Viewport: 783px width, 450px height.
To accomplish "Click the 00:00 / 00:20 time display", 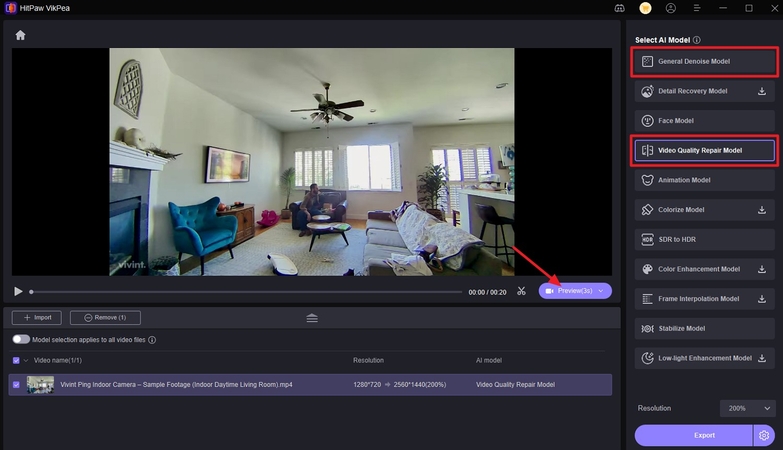I will point(487,292).
